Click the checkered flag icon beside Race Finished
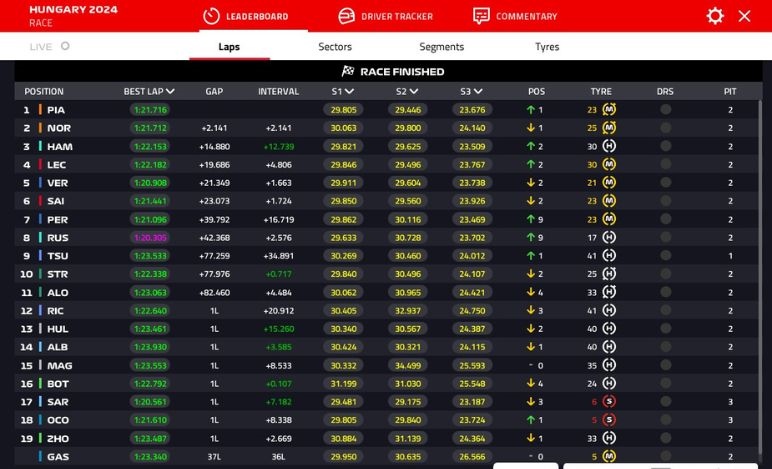 click(x=348, y=72)
